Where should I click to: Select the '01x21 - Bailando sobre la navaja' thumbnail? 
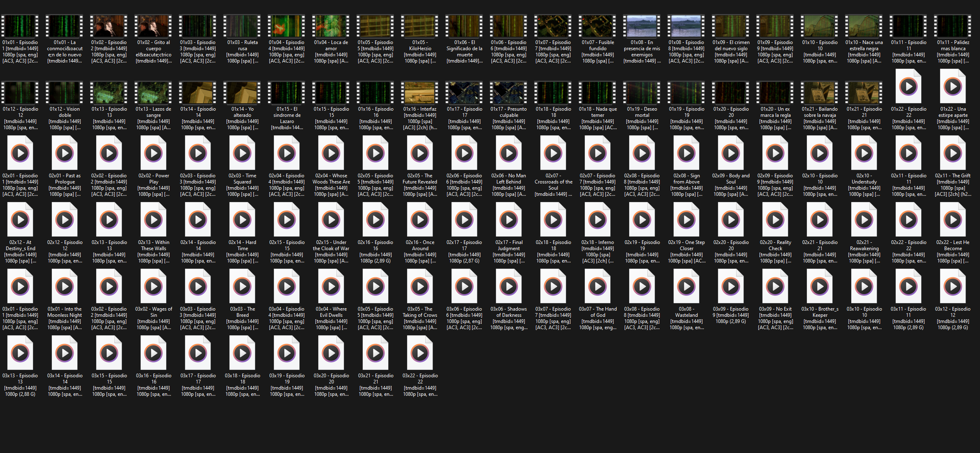[x=820, y=93]
